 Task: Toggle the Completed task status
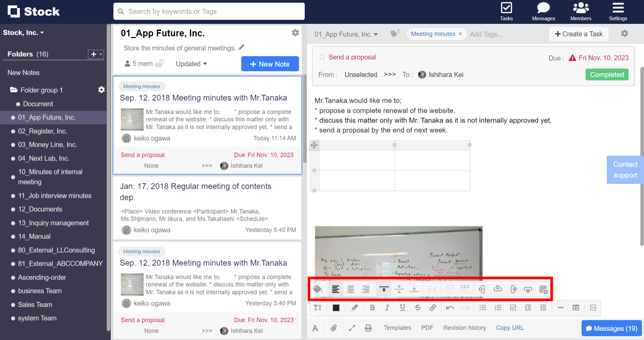[607, 75]
